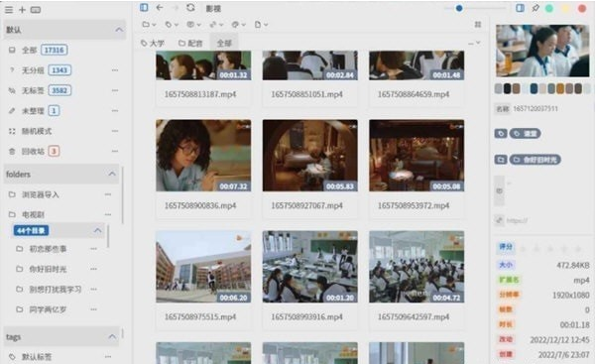Image resolution: width=596 pixels, height=364 pixels.
Task: Open more options for 你好旧时光
Action: pyautogui.click(x=93, y=269)
